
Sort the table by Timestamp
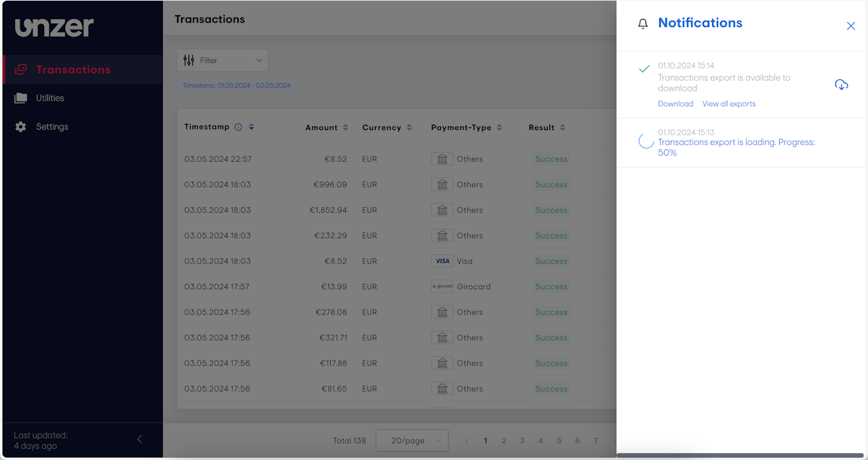252,127
